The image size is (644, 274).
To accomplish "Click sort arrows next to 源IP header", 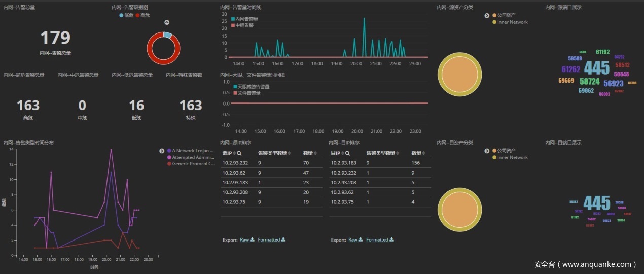I will [x=234, y=153].
